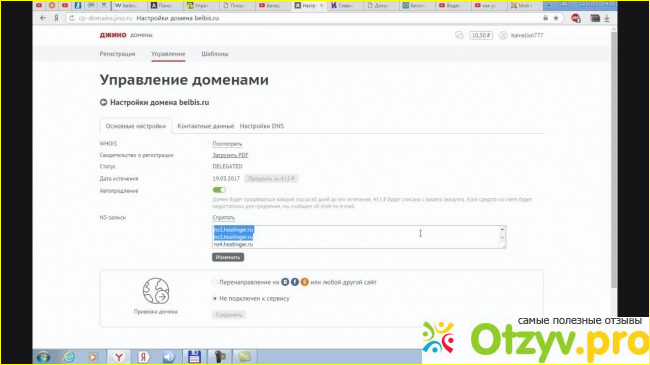Open browser downloads arrow icon
This screenshot has width=650, height=365.
pyautogui.click(x=607, y=18)
